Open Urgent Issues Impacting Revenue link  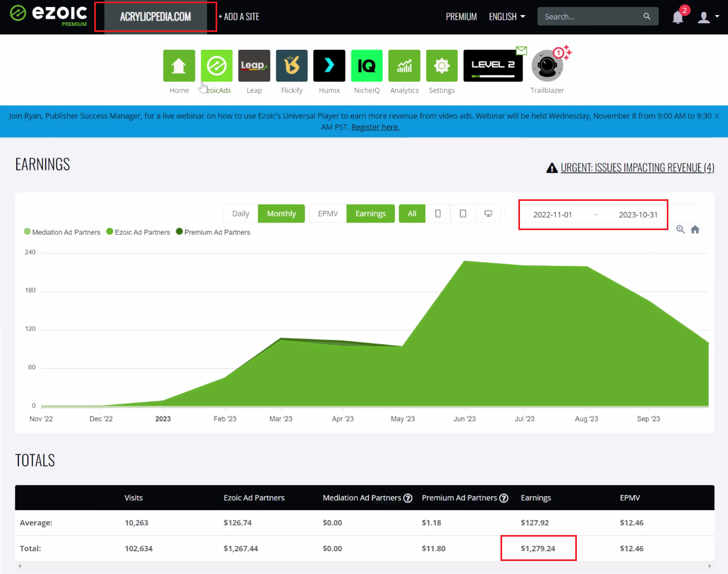pyautogui.click(x=638, y=168)
